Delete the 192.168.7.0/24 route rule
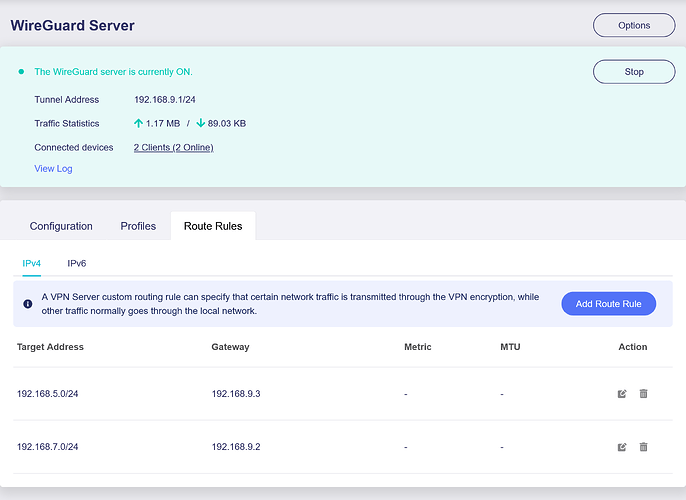This screenshot has width=686, height=500. pyautogui.click(x=643, y=447)
